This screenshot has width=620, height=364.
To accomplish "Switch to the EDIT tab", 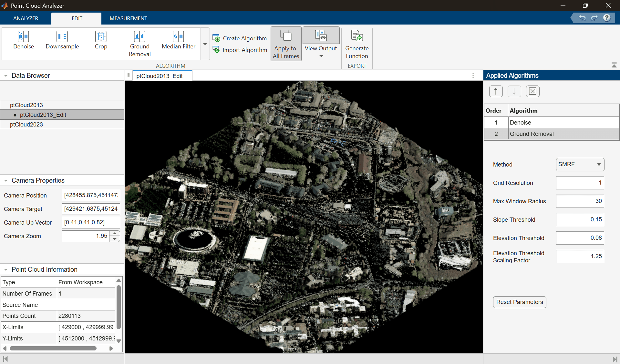I will point(77,18).
